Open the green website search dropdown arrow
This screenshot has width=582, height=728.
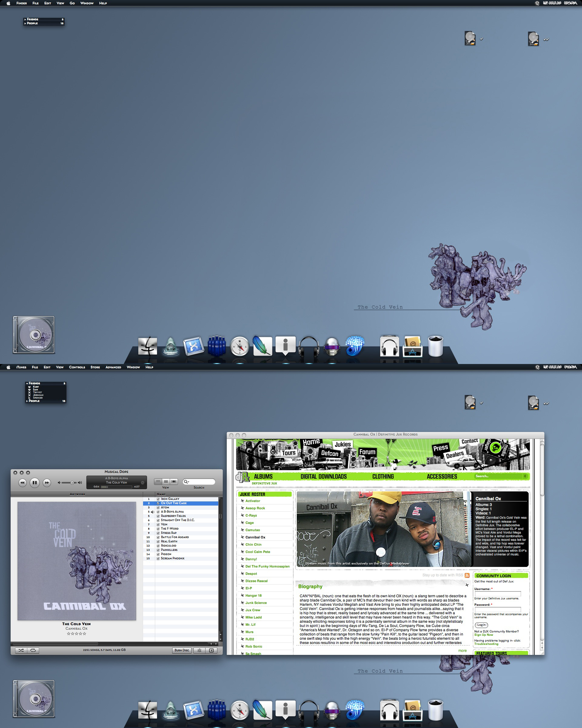(x=525, y=476)
